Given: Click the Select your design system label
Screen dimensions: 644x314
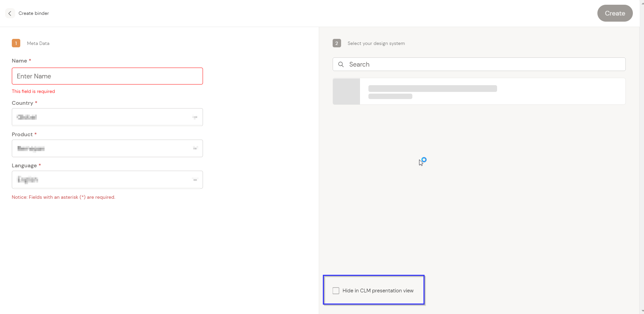Looking at the screenshot, I should point(376,43).
